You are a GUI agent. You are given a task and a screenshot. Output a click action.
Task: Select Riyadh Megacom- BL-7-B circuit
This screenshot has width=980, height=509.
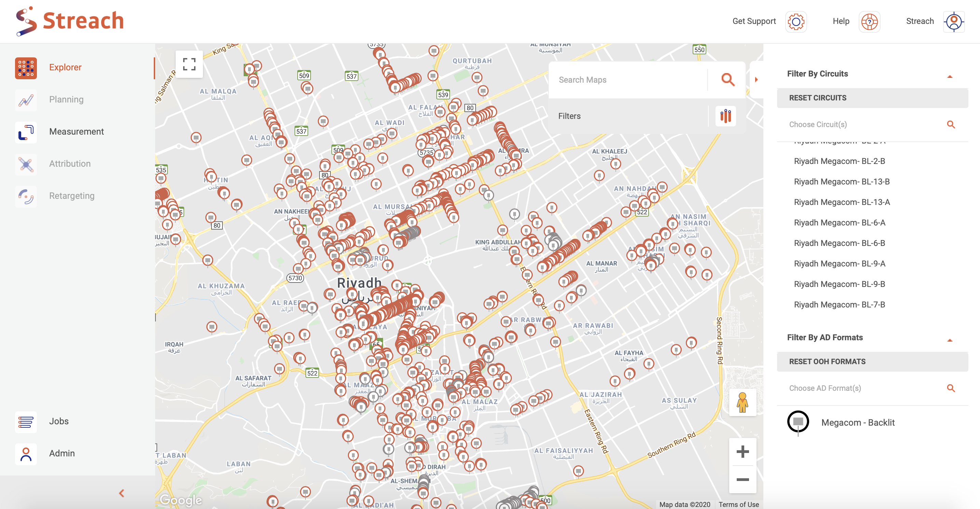pyautogui.click(x=839, y=305)
